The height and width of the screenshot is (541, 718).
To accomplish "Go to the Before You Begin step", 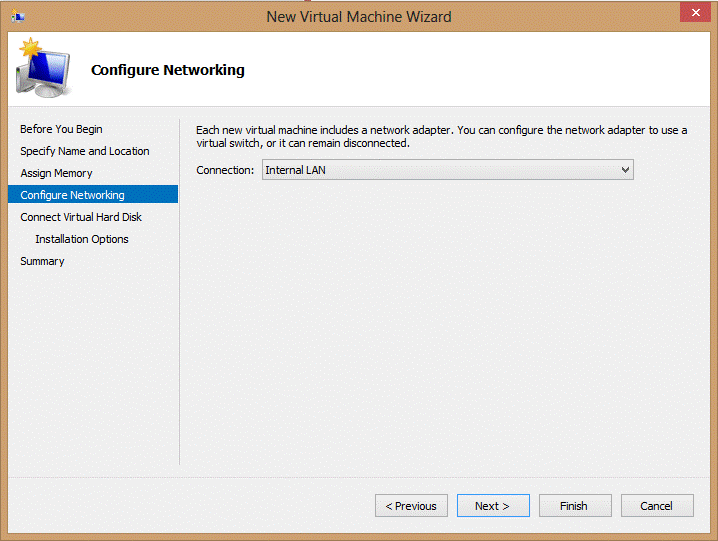I will [61, 129].
